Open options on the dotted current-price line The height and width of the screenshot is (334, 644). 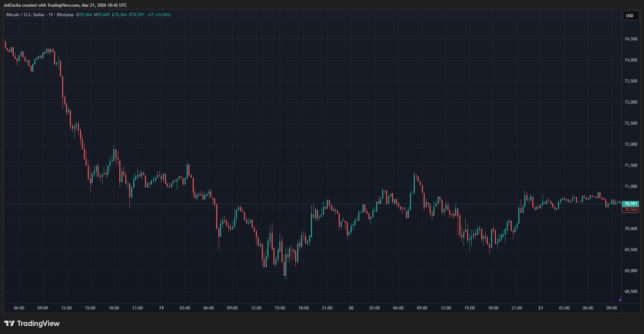pos(316,203)
